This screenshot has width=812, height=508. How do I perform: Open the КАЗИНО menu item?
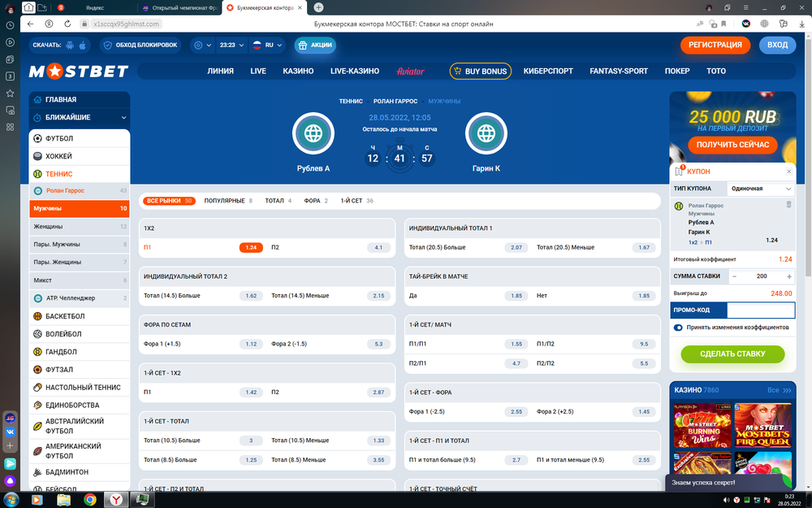click(x=298, y=71)
